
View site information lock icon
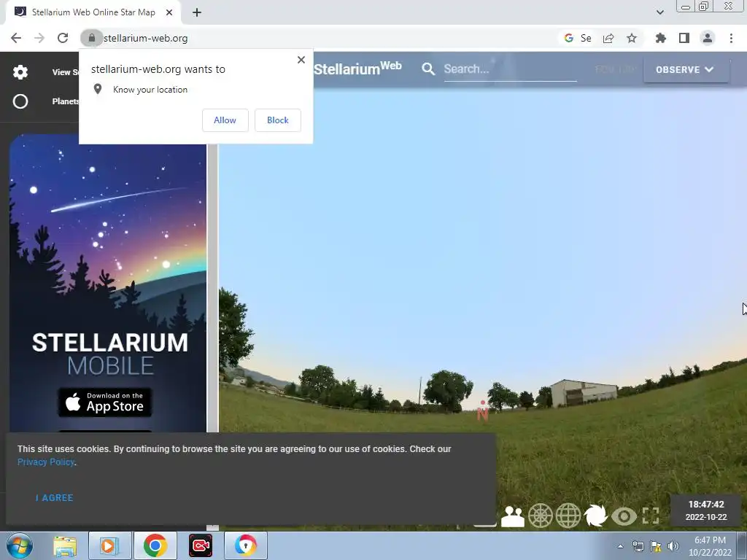(91, 38)
